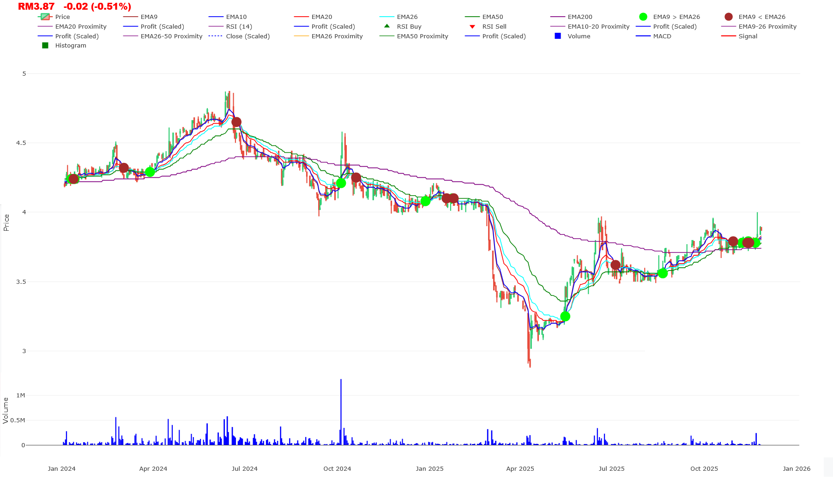The width and height of the screenshot is (833, 504).
Task: Select the RSI Sell red triangle icon
Action: pyautogui.click(x=471, y=26)
